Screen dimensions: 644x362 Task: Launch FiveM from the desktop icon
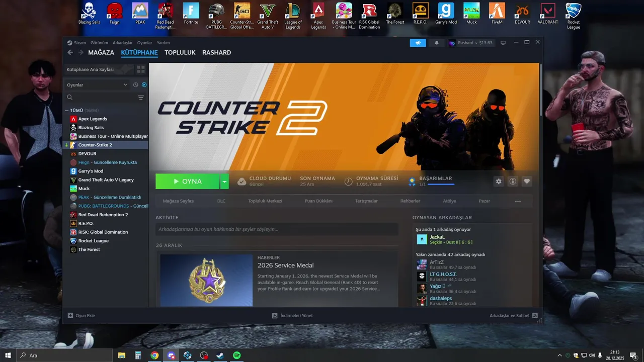[497, 14]
